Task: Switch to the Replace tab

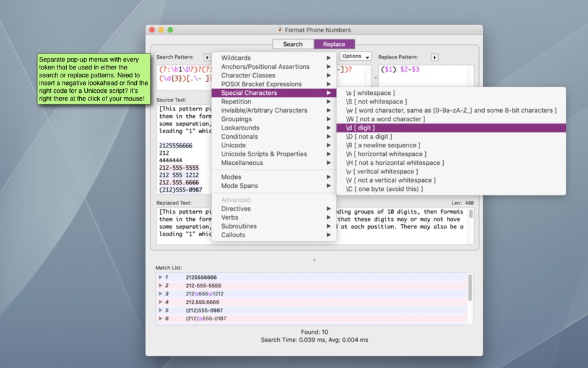Action: coord(334,44)
